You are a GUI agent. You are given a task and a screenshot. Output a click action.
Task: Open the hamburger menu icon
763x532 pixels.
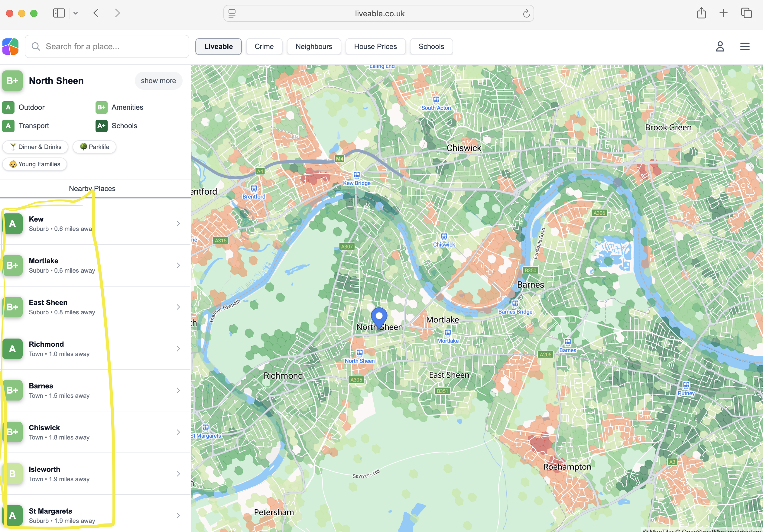pyautogui.click(x=745, y=47)
